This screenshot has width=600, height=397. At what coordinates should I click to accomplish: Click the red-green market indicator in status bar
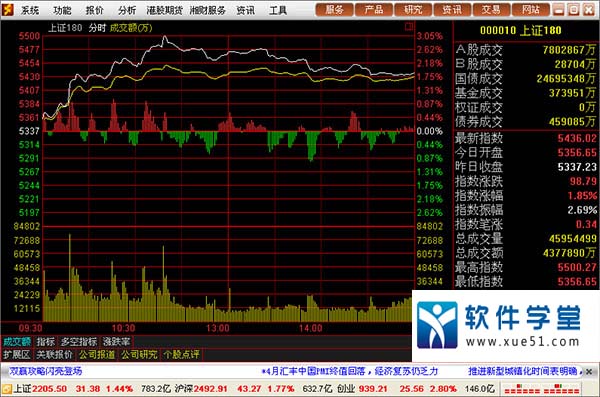pyautogui.click(x=541, y=389)
